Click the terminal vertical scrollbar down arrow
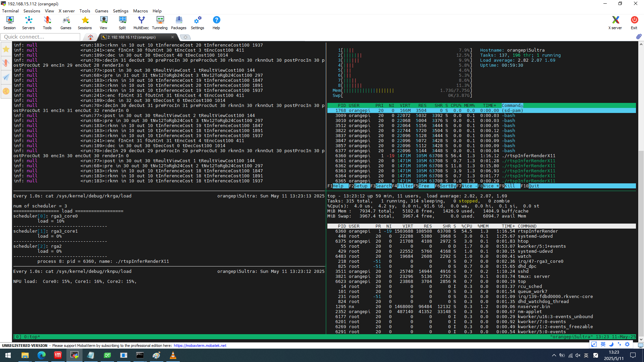 coord(641,339)
